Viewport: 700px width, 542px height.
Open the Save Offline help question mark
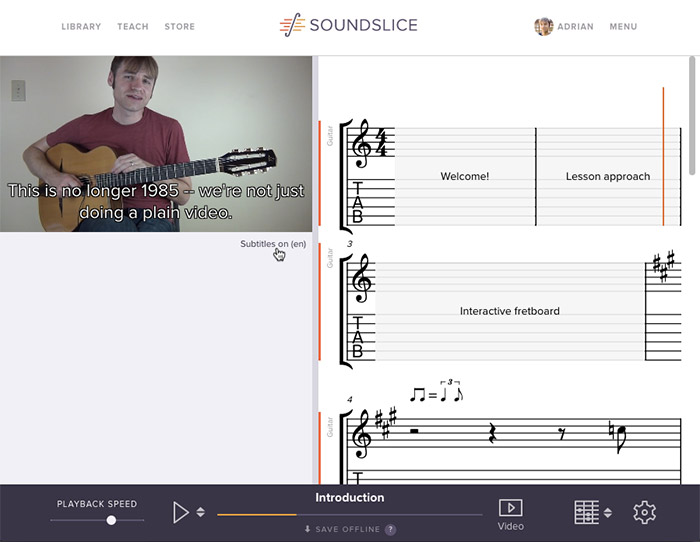390,529
